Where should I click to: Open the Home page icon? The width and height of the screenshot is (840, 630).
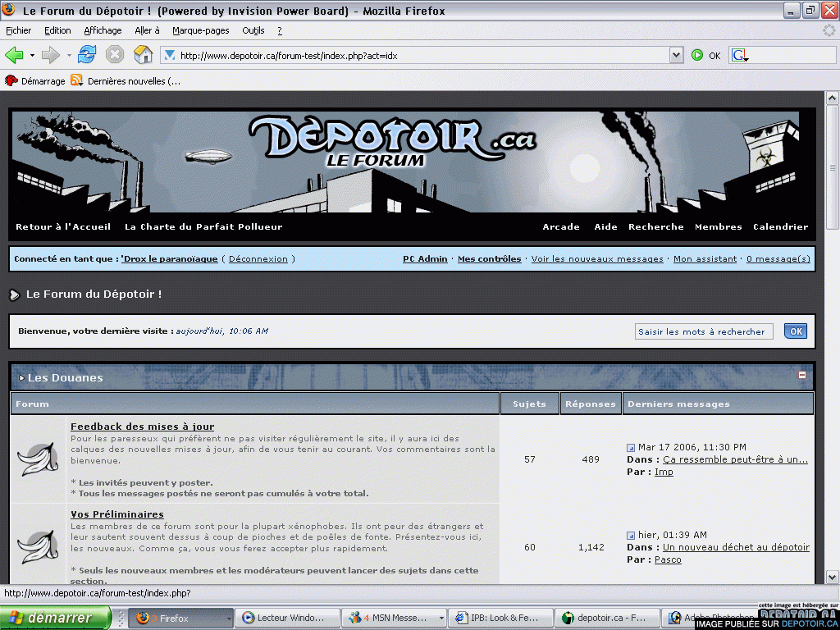click(x=143, y=55)
